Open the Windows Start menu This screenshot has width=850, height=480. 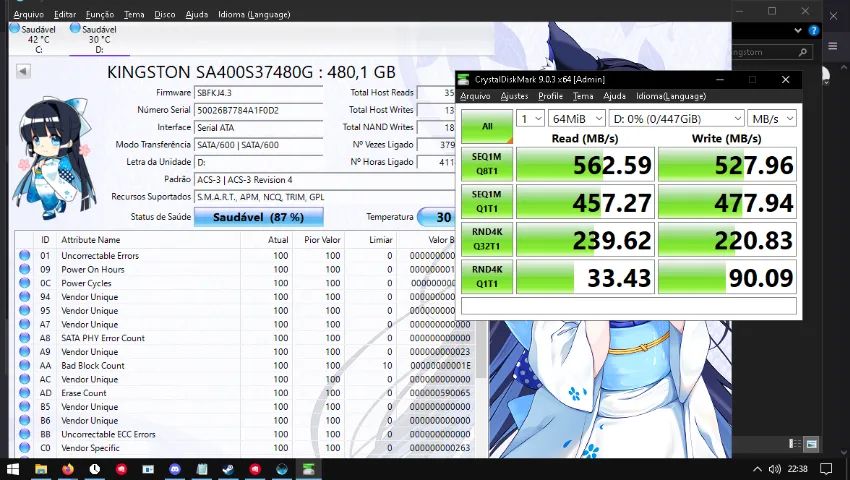click(12, 469)
